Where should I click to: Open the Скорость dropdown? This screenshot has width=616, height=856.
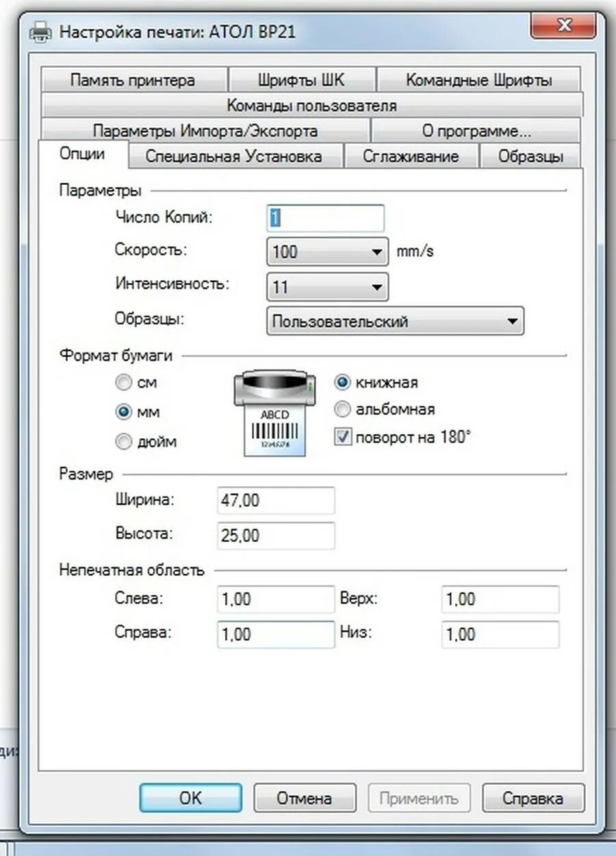click(327, 251)
